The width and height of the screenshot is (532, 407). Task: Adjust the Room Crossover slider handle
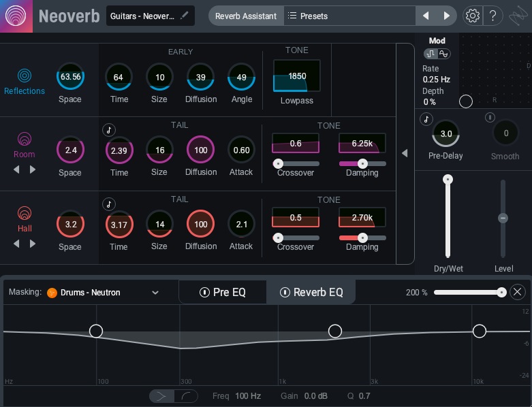[x=278, y=163]
